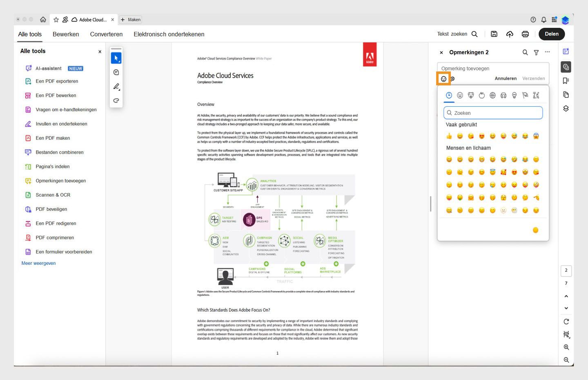This screenshot has height=380, width=588.
Task: Save the file with the diskette icon
Action: coord(494,34)
